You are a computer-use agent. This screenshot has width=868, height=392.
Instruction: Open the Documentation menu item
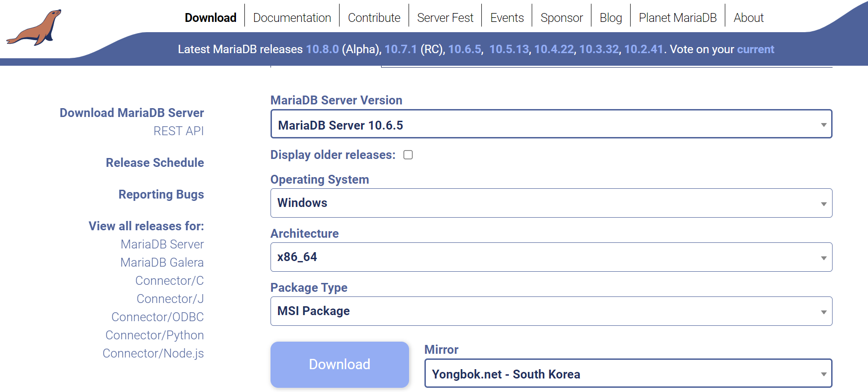pyautogui.click(x=292, y=18)
